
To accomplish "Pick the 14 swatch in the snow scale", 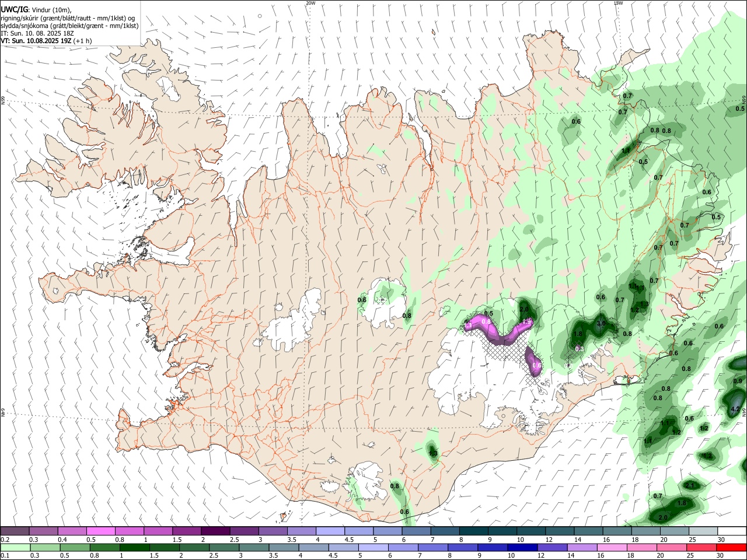I will [588, 531].
